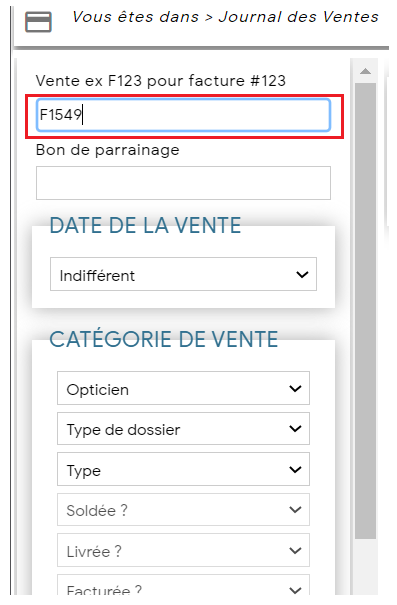
Task: Open the Type dropdown list
Action: coord(183,469)
